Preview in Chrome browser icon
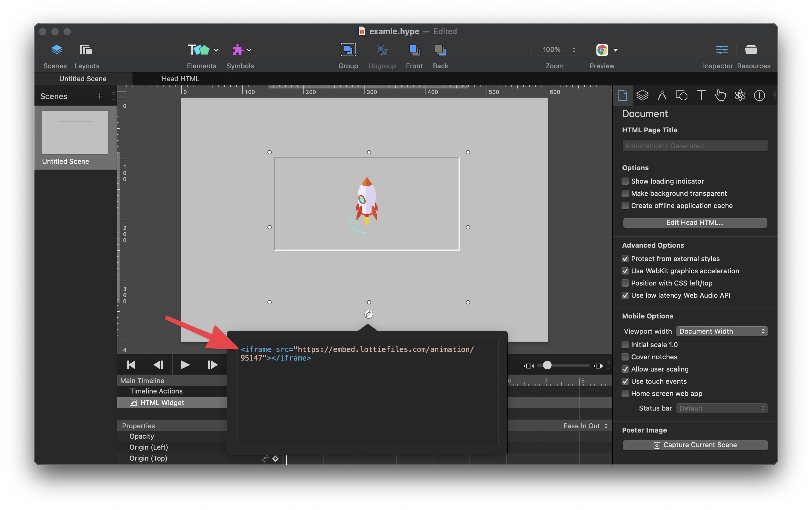 pos(602,50)
